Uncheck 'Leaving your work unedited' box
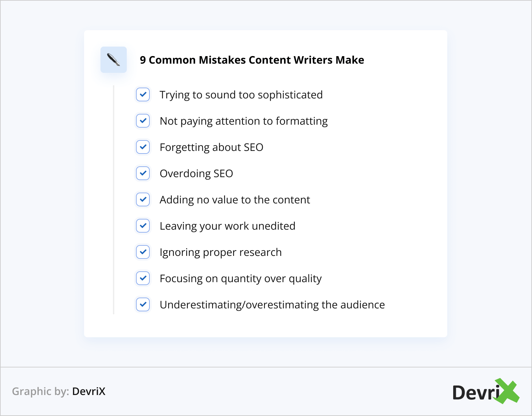Image resolution: width=532 pixels, height=416 pixels. (x=143, y=226)
